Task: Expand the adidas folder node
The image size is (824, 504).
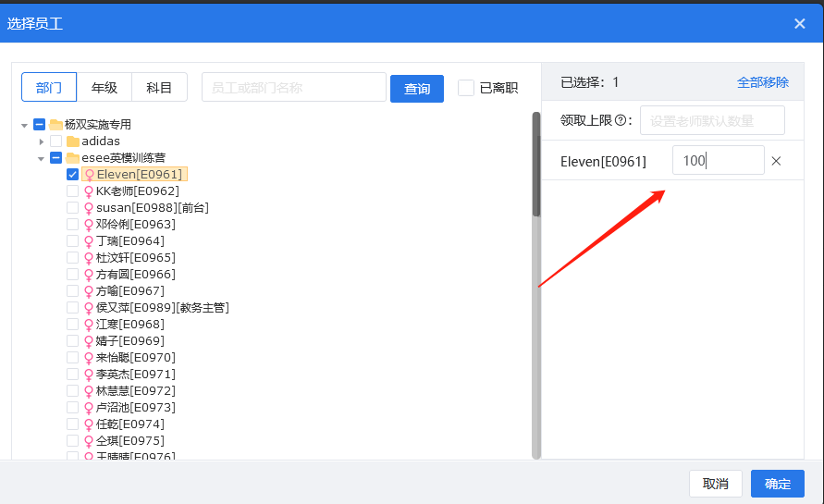Action: (41, 141)
